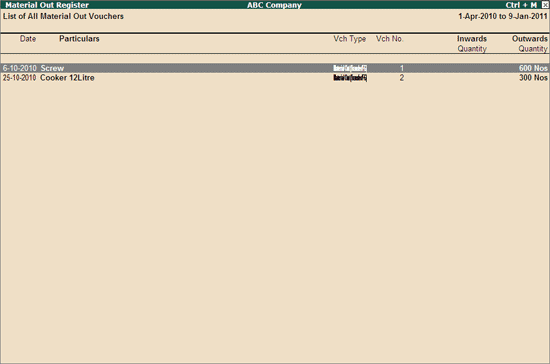Click the date 25-10-2010
This screenshot has height=364, width=550.
click(x=20, y=77)
